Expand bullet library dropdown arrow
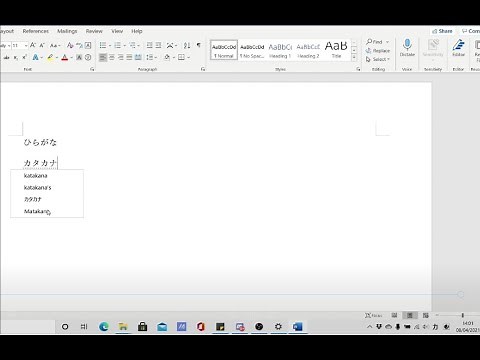This screenshot has width=480, height=360. coord(110,45)
